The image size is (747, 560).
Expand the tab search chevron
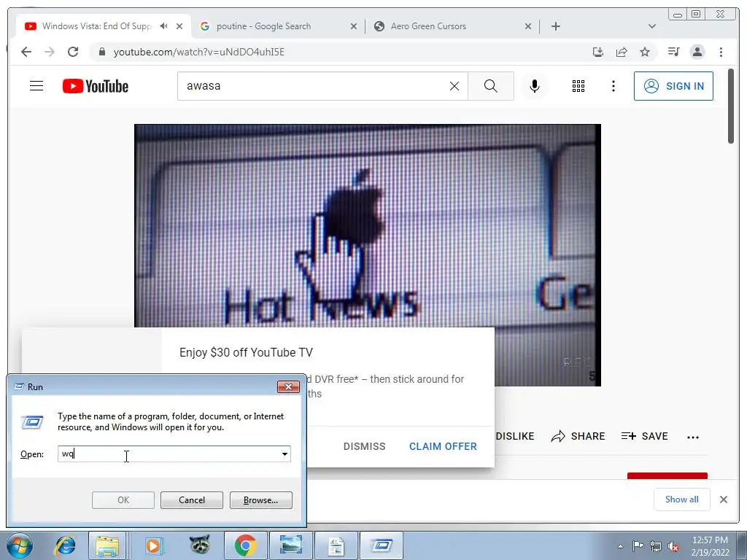(652, 26)
